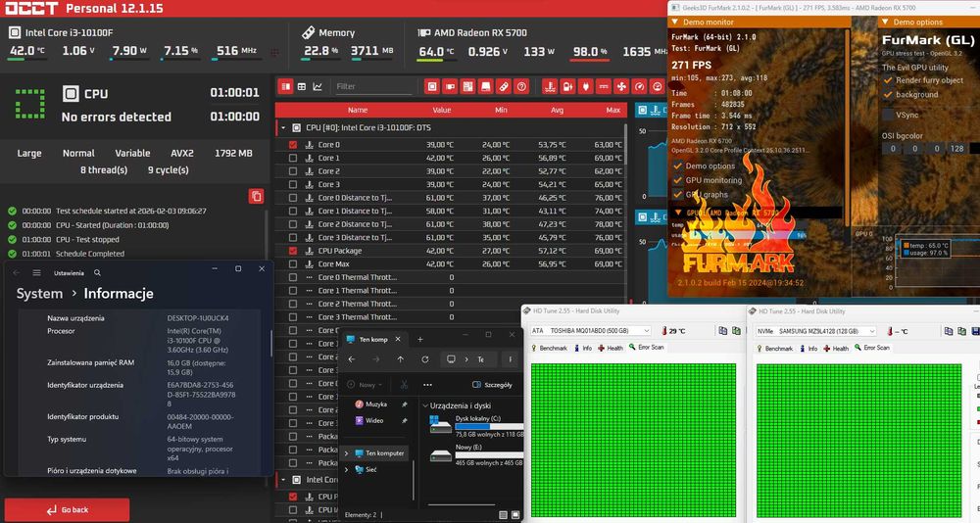
Task: Collapse the CPU [#0] Intel Core i3-10100F group
Action: coord(283,127)
